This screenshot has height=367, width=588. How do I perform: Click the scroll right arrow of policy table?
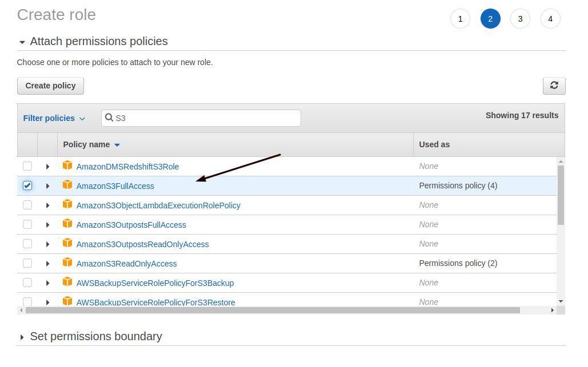coord(552,310)
